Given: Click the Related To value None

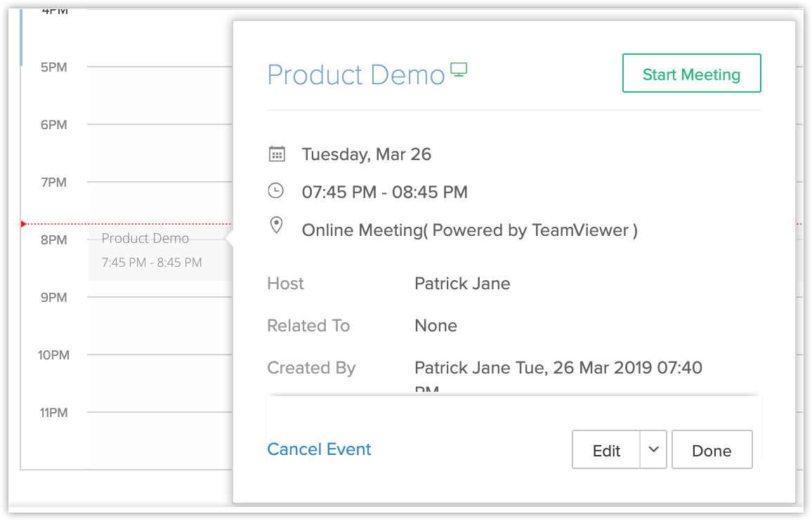Looking at the screenshot, I should [436, 326].
